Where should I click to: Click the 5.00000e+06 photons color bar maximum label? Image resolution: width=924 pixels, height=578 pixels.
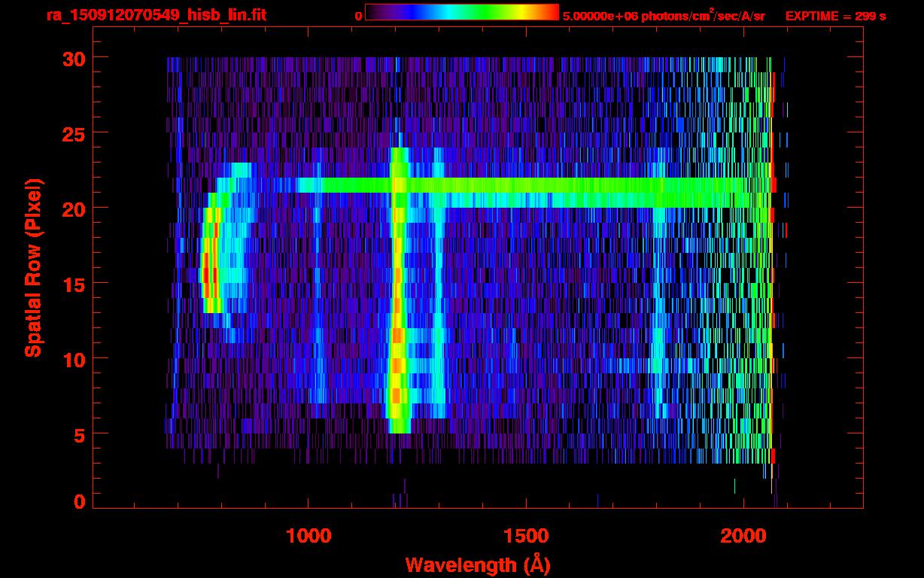663,16
